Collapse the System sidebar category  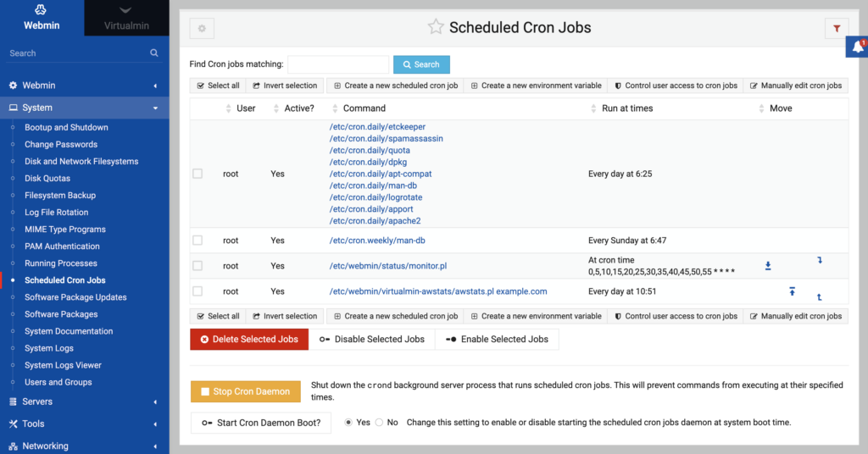coord(84,108)
